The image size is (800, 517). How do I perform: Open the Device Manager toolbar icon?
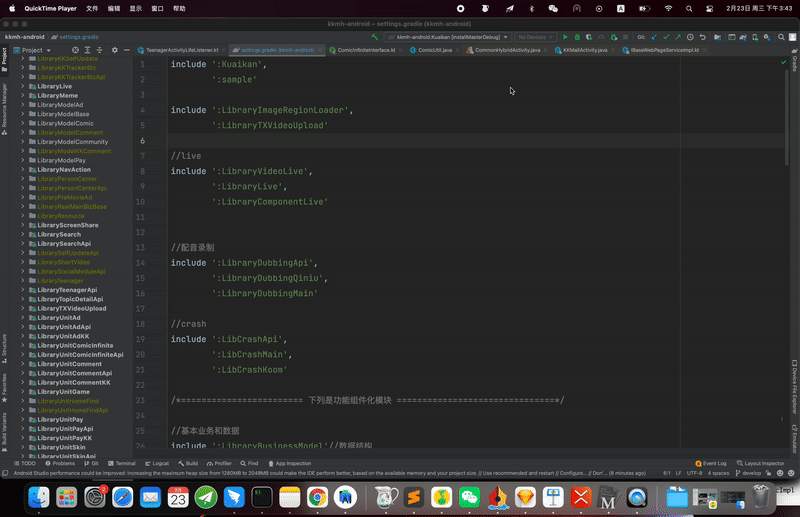coord(755,37)
